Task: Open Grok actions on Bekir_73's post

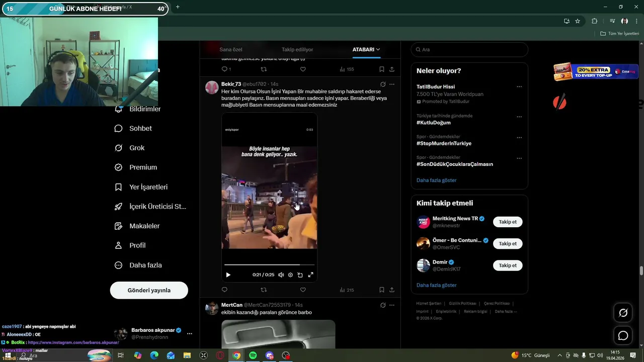Action: tap(383, 84)
